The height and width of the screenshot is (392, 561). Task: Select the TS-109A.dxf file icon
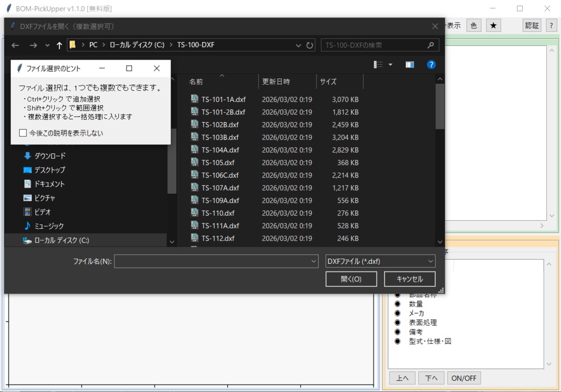tap(194, 200)
